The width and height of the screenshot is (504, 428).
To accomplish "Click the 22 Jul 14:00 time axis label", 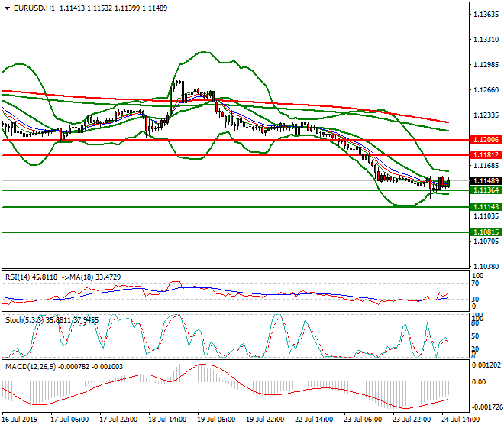I will coord(314,420).
